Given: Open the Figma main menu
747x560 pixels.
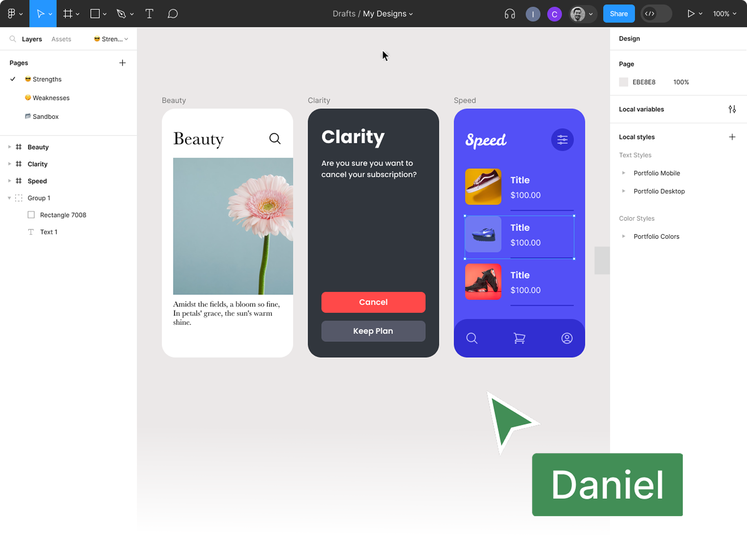Looking at the screenshot, I should [11, 14].
